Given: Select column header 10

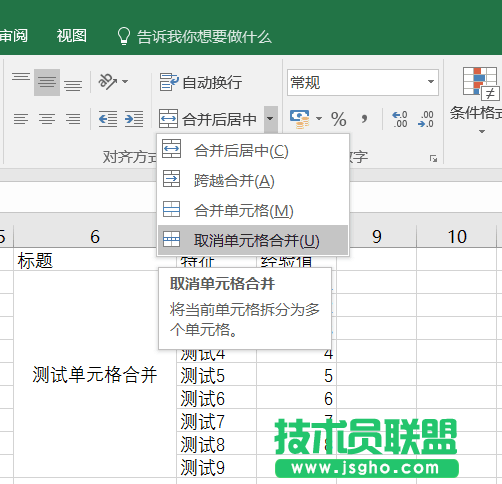Looking at the screenshot, I should point(457,237).
